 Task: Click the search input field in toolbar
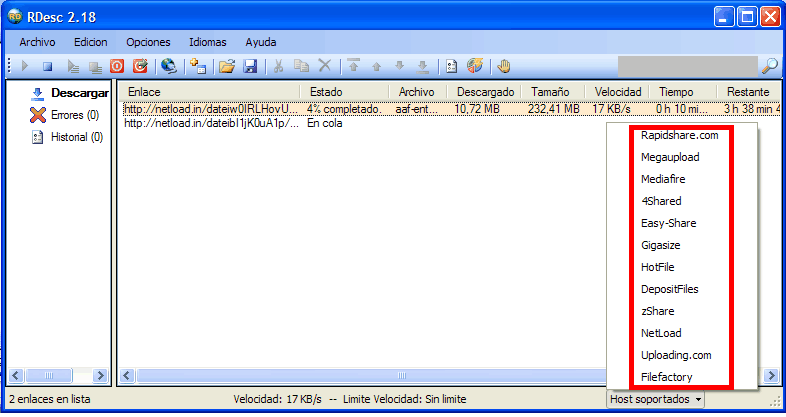(688, 66)
